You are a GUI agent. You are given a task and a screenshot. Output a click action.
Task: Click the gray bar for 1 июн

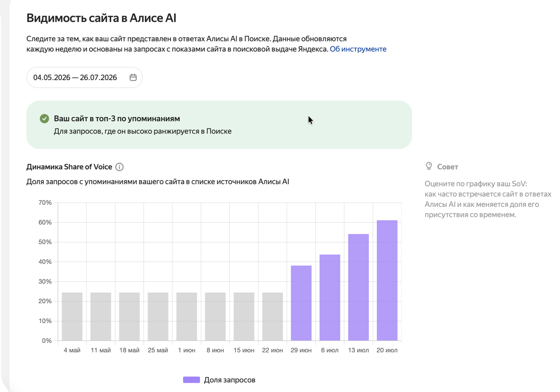click(187, 317)
